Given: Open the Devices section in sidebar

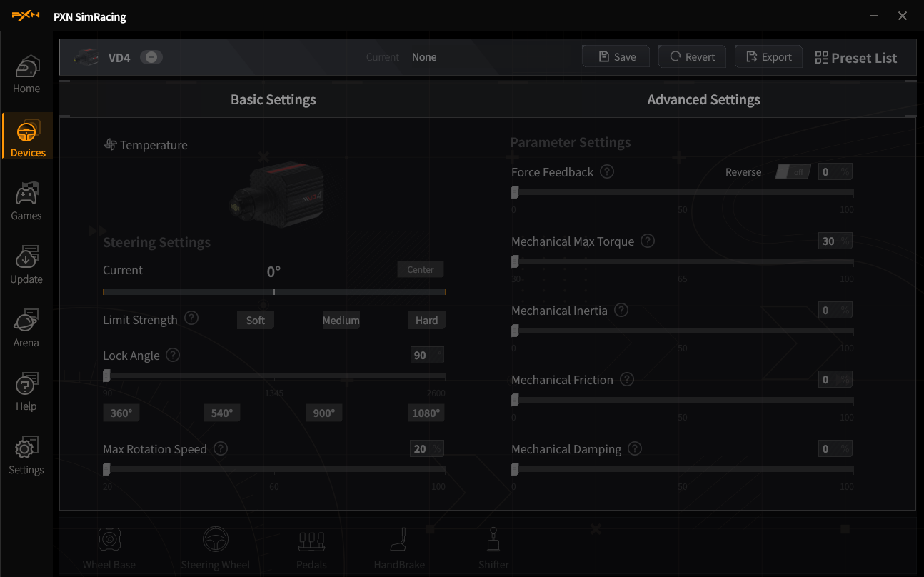Looking at the screenshot, I should pyautogui.click(x=28, y=136).
